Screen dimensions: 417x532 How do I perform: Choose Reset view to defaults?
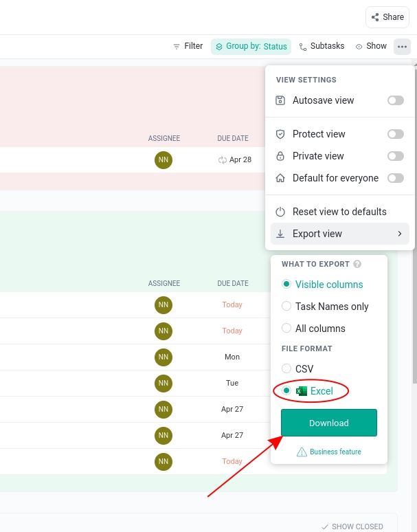pos(339,212)
